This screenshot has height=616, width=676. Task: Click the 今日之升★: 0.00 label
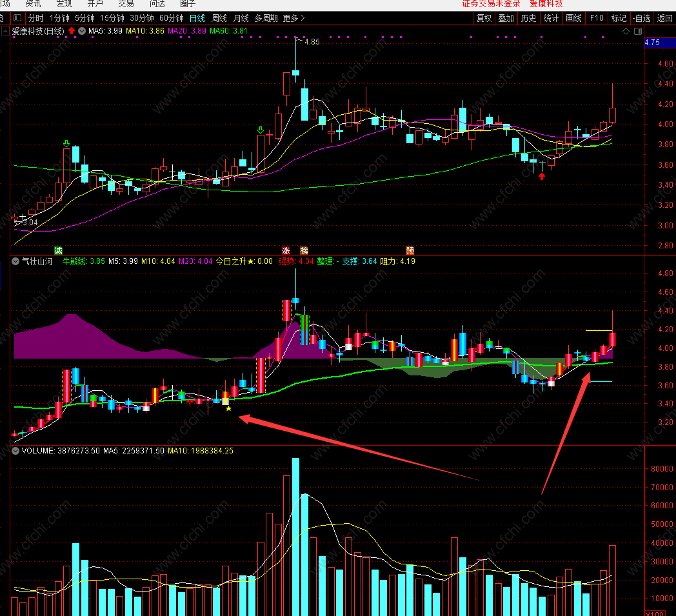point(244,261)
